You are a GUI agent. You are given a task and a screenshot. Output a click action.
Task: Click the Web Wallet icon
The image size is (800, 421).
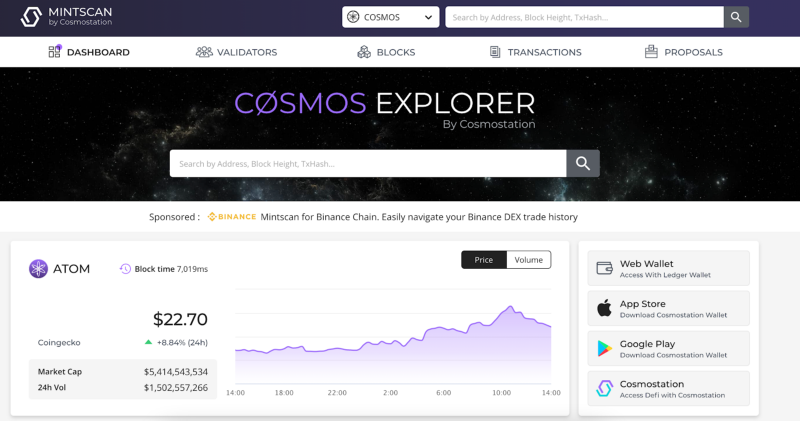[605, 268]
